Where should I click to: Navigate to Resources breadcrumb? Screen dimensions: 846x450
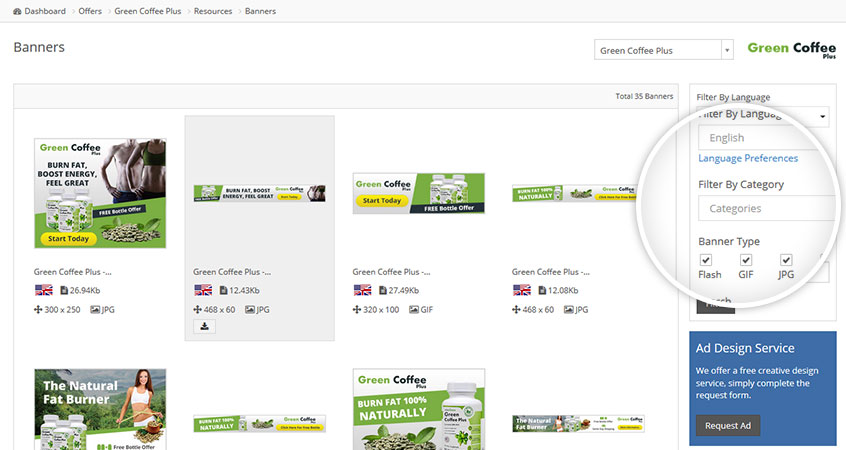(213, 11)
